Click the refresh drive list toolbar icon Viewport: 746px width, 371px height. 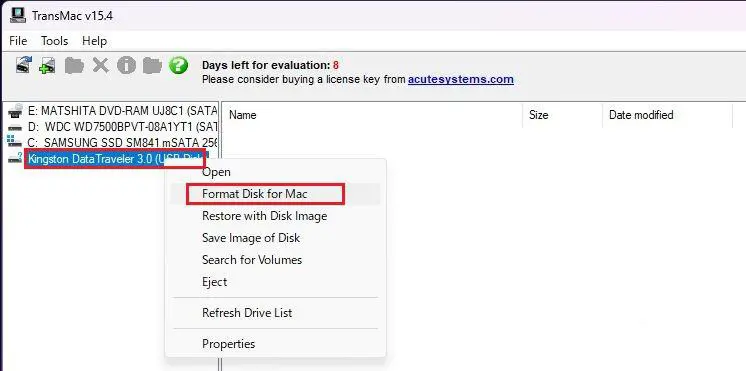24,65
